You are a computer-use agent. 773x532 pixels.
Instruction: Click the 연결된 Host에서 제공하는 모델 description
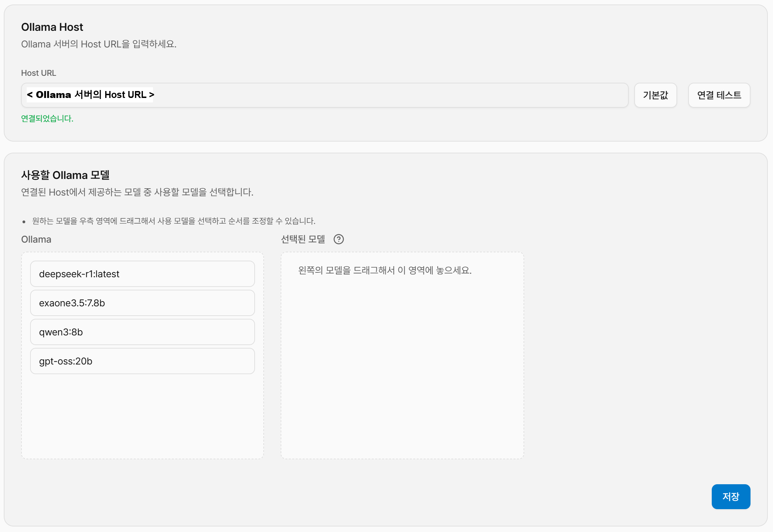[137, 192]
